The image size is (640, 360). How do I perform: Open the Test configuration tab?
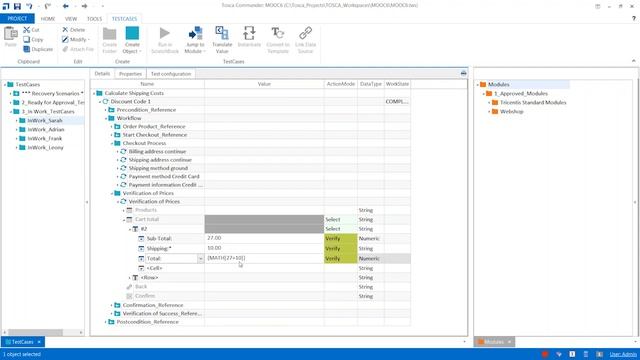(x=171, y=74)
